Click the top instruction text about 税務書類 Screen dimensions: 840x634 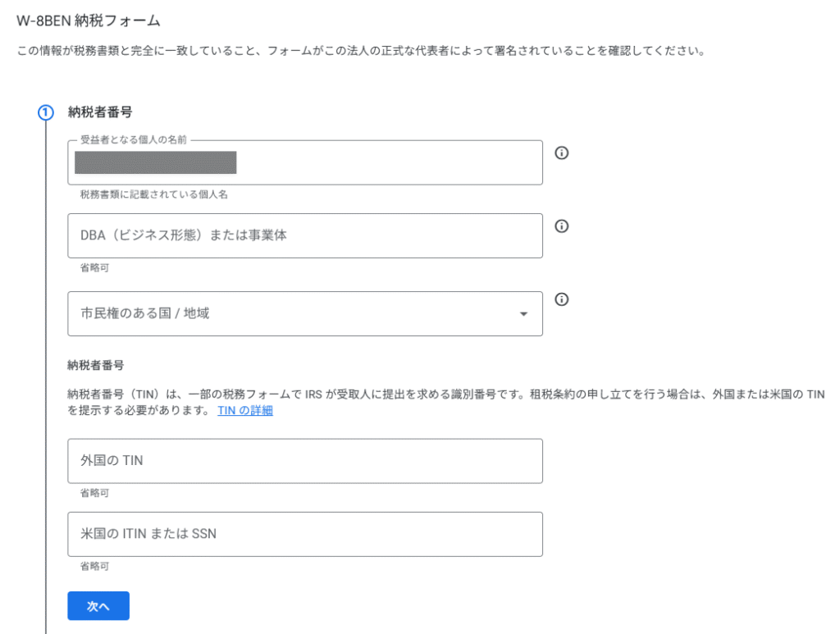(x=361, y=52)
